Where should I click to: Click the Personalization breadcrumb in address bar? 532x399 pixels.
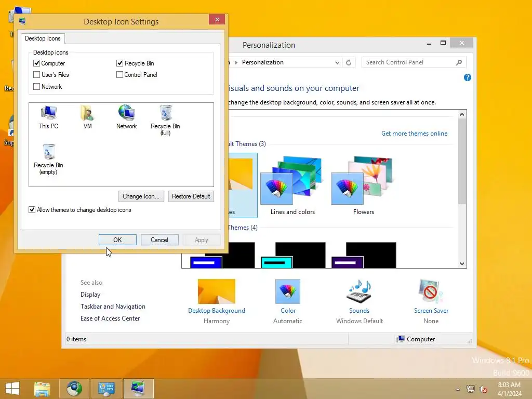pos(262,62)
